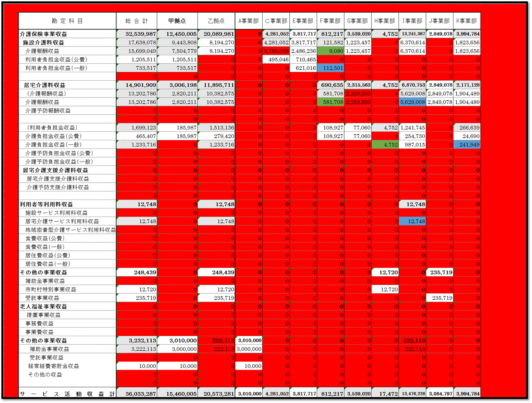Select the 利用者負担金収益(公費) row label
The image size is (532, 403).
[x=56, y=60]
